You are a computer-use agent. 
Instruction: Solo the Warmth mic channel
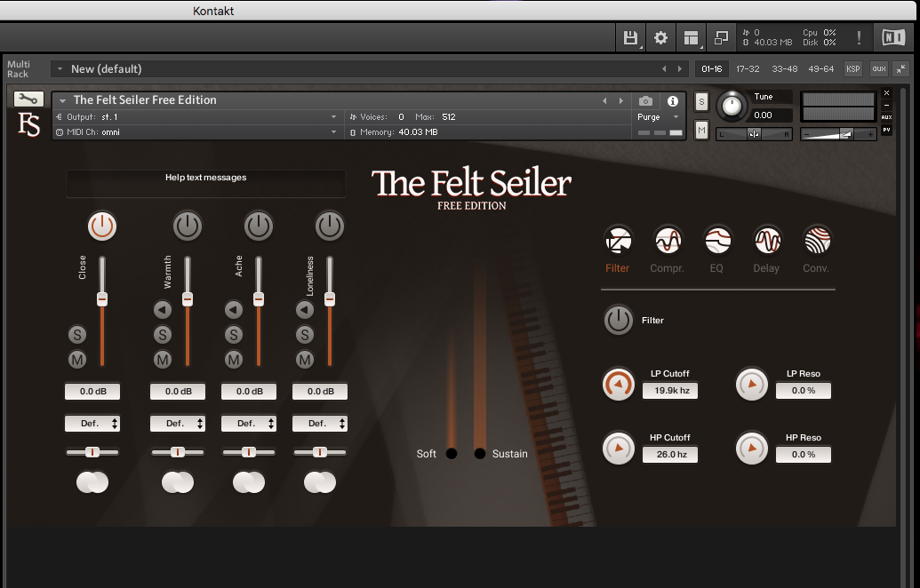coord(163,335)
